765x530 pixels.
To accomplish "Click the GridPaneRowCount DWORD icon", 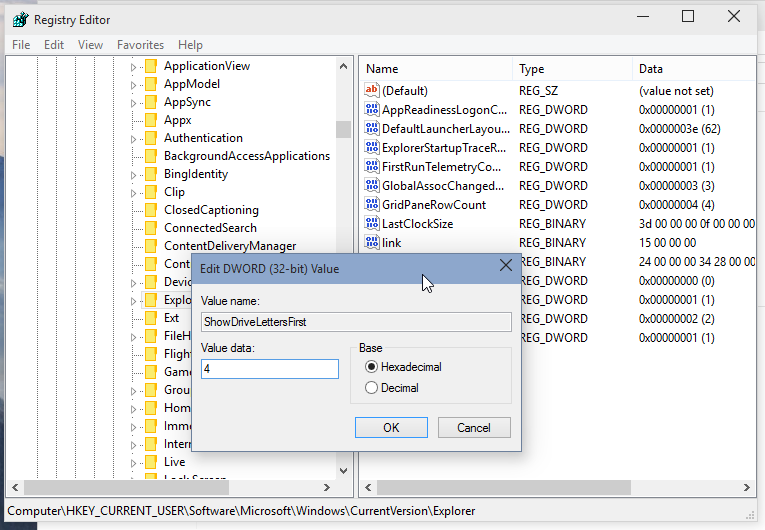I will pyautogui.click(x=372, y=204).
